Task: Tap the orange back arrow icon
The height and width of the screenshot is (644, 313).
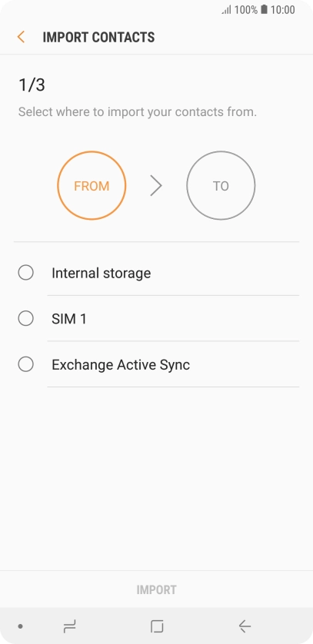Action: (x=21, y=37)
